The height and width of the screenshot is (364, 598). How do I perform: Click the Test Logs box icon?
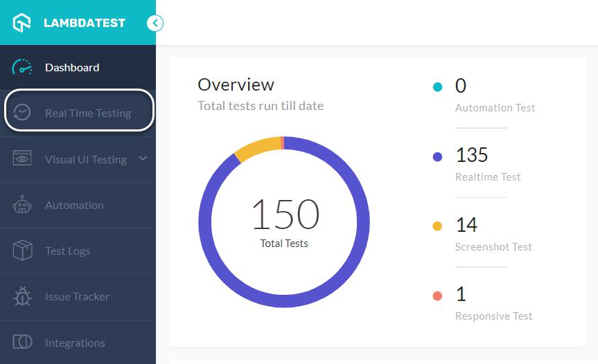tap(22, 250)
